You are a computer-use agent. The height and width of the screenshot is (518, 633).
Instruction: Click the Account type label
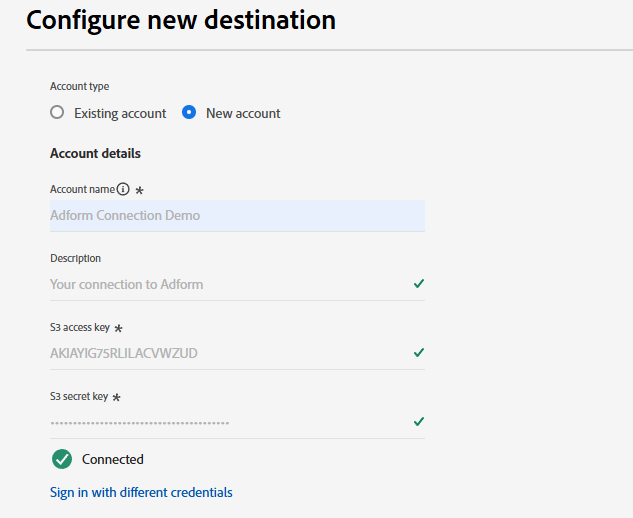(x=80, y=87)
